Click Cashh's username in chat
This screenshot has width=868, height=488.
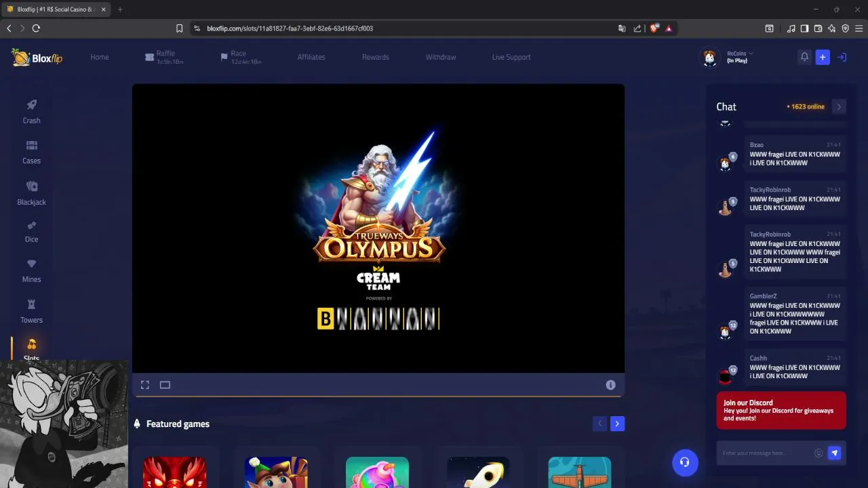tap(759, 359)
